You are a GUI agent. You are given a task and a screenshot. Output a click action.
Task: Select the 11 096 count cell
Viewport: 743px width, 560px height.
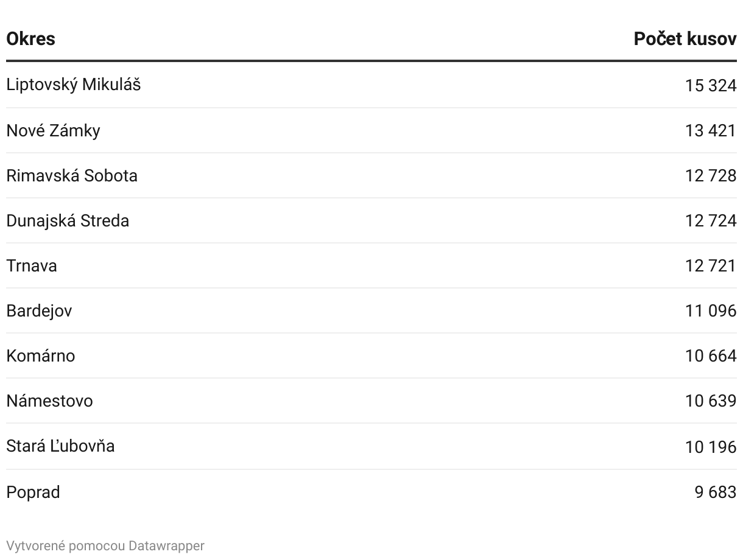[x=710, y=311]
